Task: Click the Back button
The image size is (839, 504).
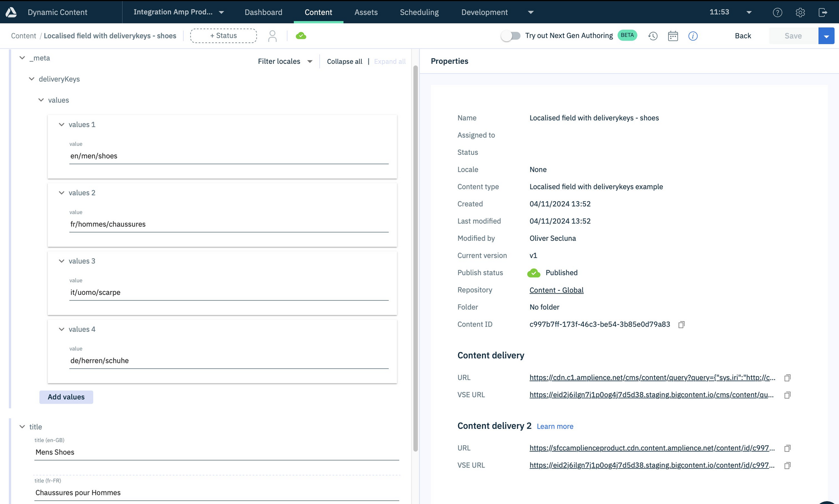Action: 743,36
